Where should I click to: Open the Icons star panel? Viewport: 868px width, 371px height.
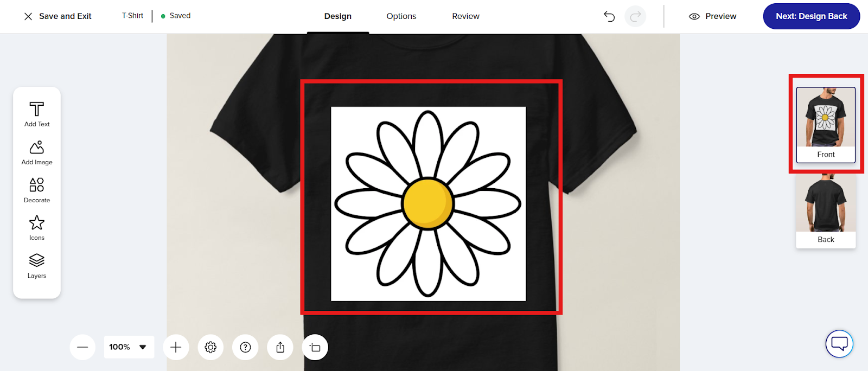point(37,228)
